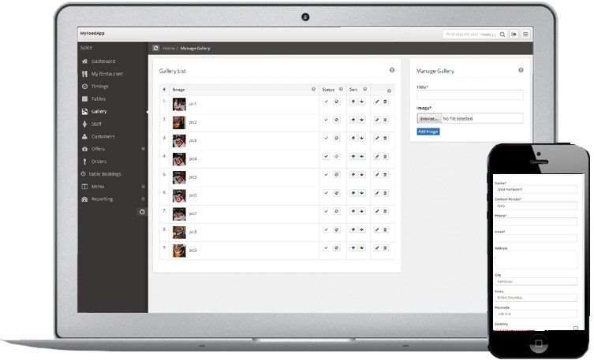Click the logout icon in top bar
This screenshot has height=364, width=594.
pos(514,35)
